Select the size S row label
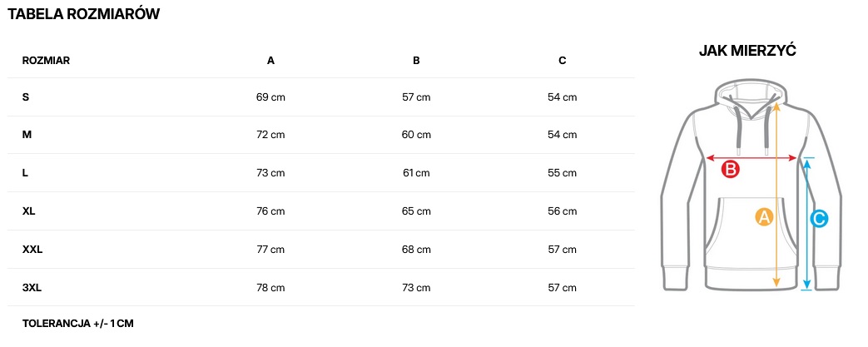Screen dimensions: 868x347 point(26,97)
